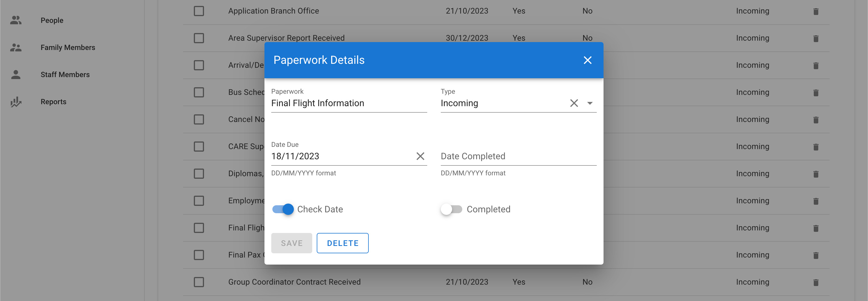This screenshot has height=301, width=868.
Task: Focus the Date Completed field
Action: 518,156
